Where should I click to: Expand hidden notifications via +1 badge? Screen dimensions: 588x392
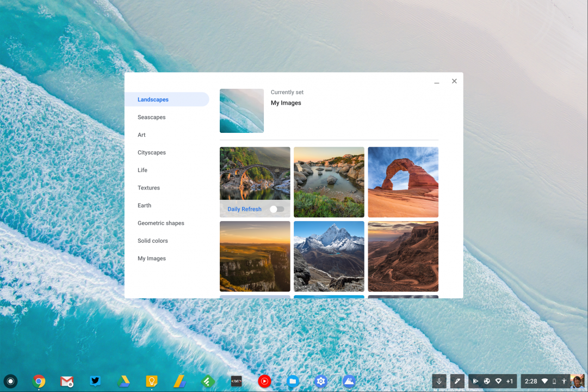[510, 381]
